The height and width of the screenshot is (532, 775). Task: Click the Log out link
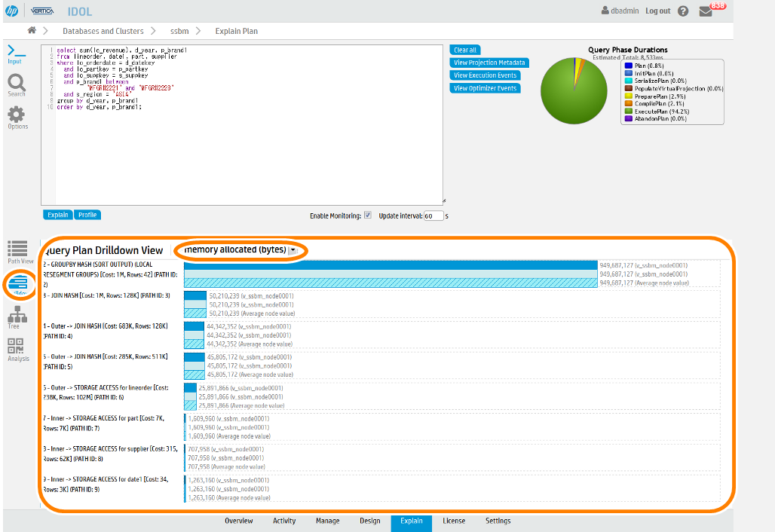[657, 11]
